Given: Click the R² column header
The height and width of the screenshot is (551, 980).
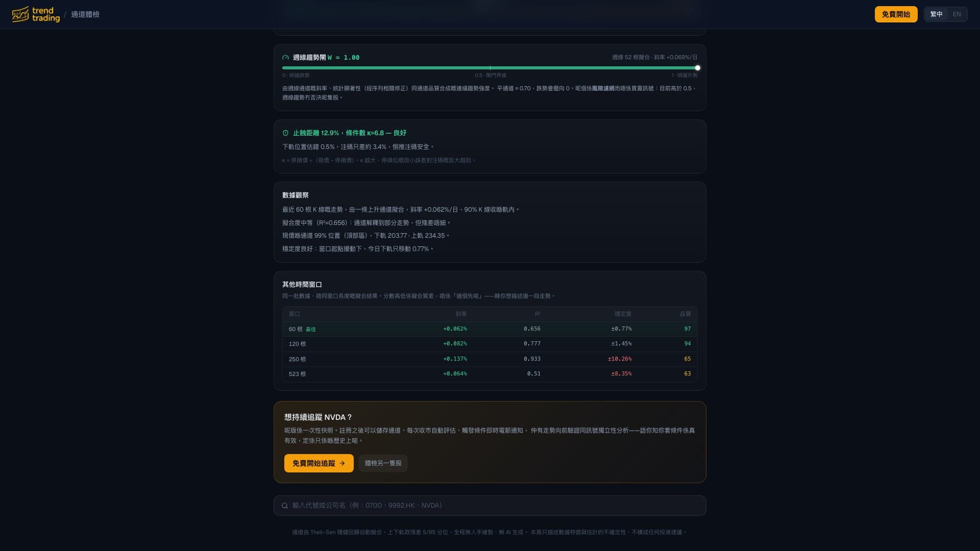Looking at the screenshot, I should click(x=537, y=314).
